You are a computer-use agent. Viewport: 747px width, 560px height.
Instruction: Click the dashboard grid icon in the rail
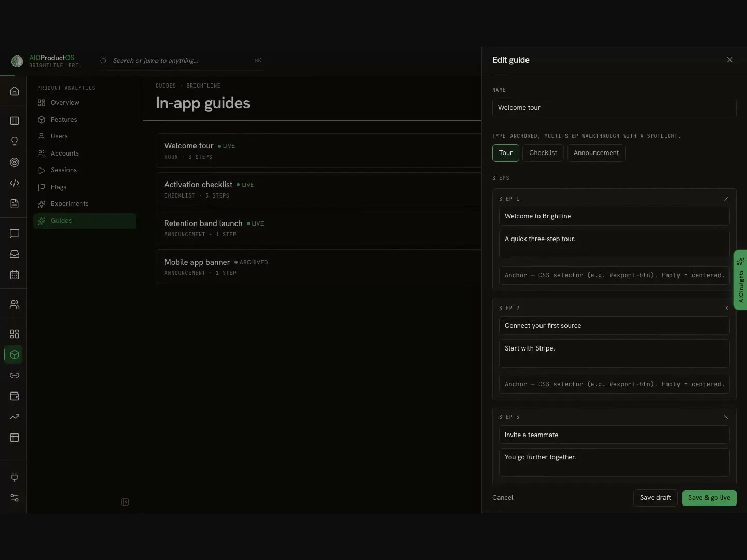click(15, 334)
